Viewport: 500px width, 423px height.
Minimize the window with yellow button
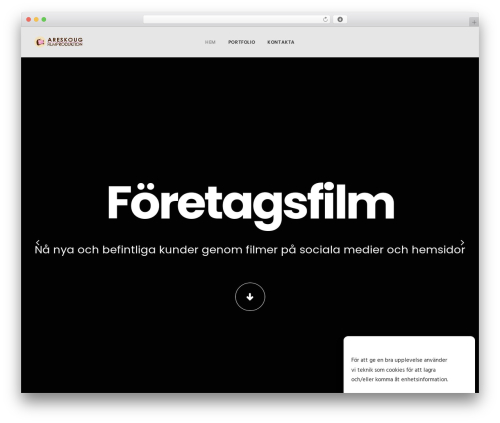36,19
